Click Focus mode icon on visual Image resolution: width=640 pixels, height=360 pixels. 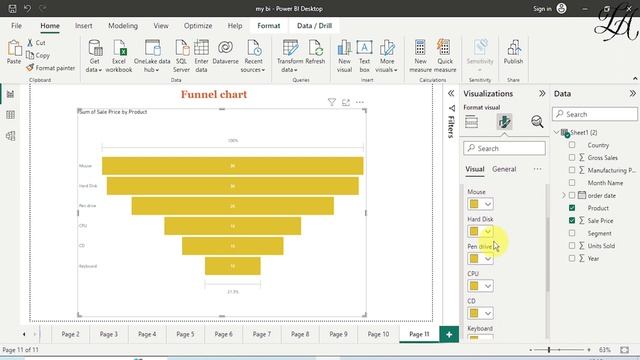pos(346,102)
